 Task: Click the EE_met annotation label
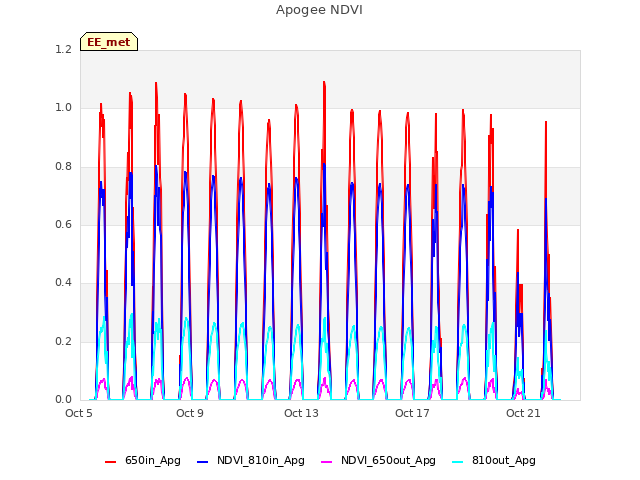(109, 42)
